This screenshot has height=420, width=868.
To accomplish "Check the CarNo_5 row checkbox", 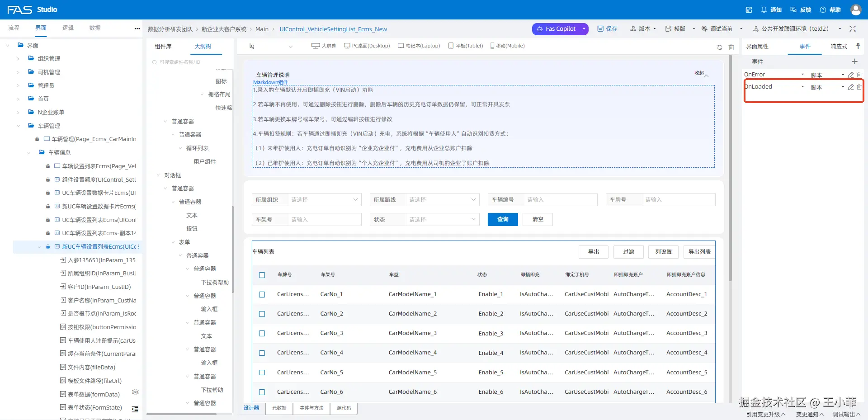I will point(262,373).
